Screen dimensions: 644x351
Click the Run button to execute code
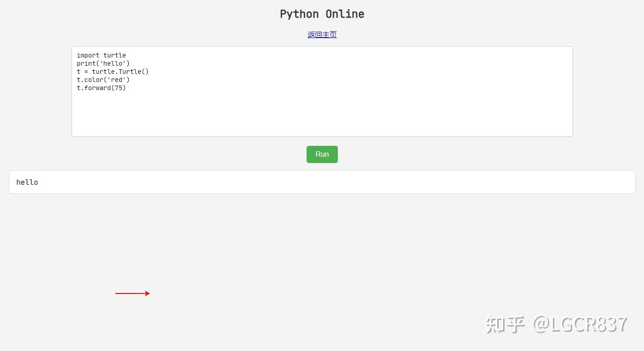[322, 154]
